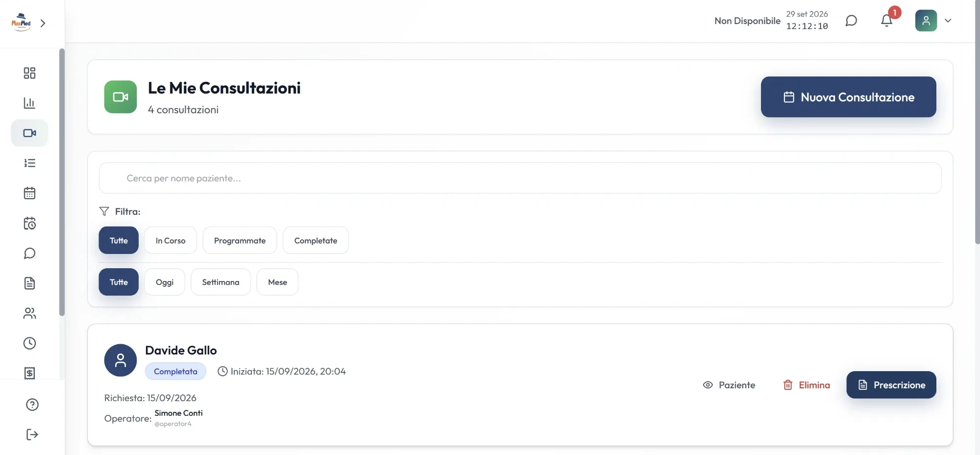Open messages from top bar chat icon
The height and width of the screenshot is (455, 980).
851,21
